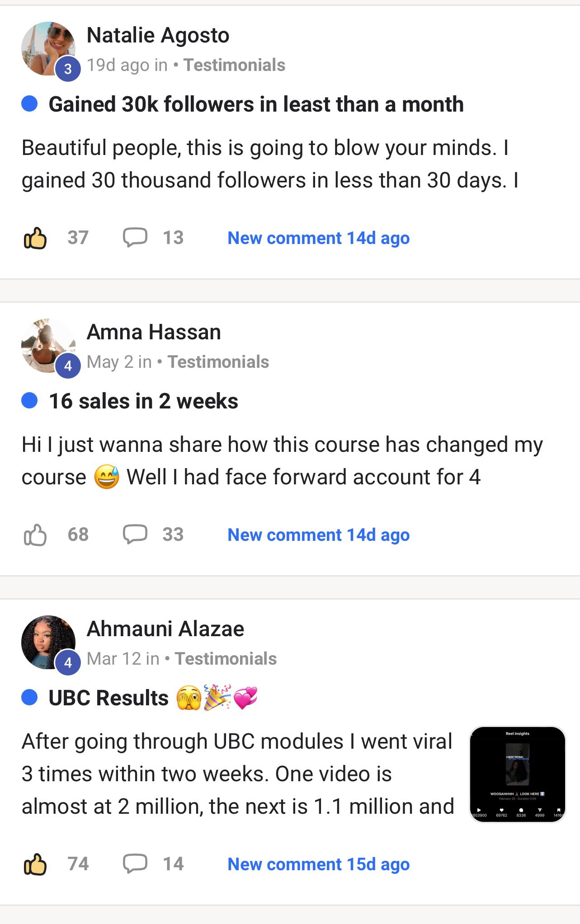Open Testimonials category under Natalie Agosto
Viewport: 580px width, 924px height.
[x=234, y=65]
